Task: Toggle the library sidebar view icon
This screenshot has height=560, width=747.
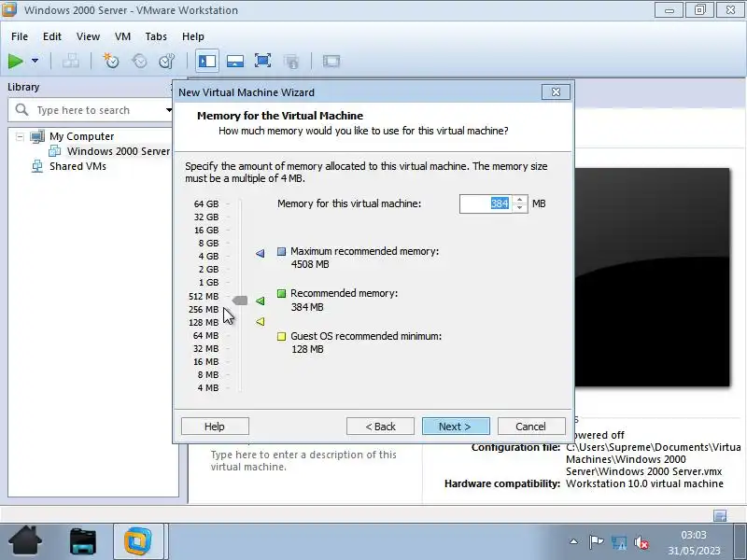Action: click(207, 61)
